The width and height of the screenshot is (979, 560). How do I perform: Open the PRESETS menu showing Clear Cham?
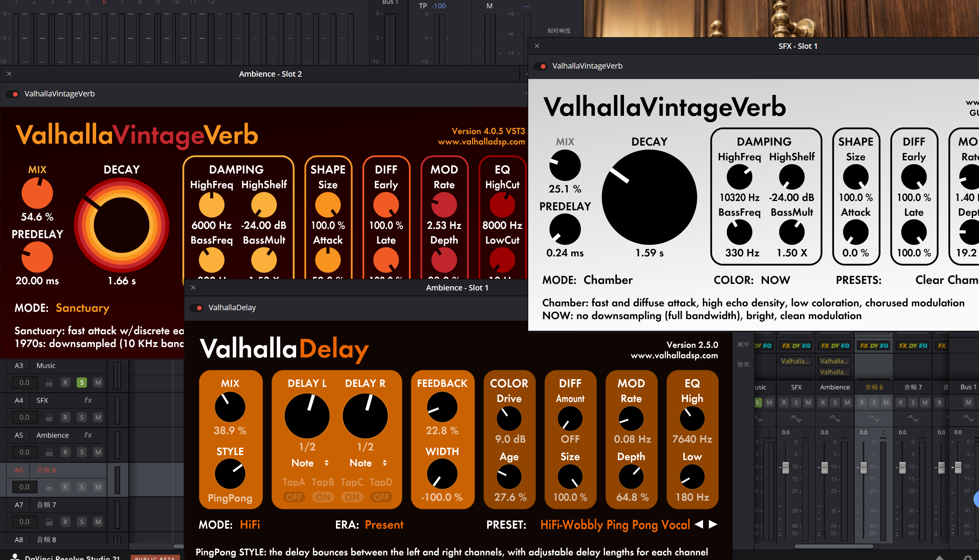click(x=947, y=280)
